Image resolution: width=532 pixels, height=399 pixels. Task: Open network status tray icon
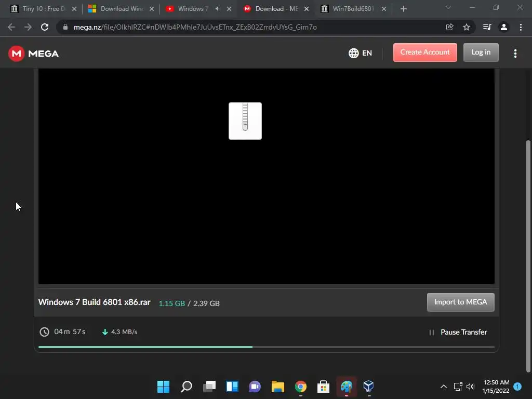[x=458, y=387]
